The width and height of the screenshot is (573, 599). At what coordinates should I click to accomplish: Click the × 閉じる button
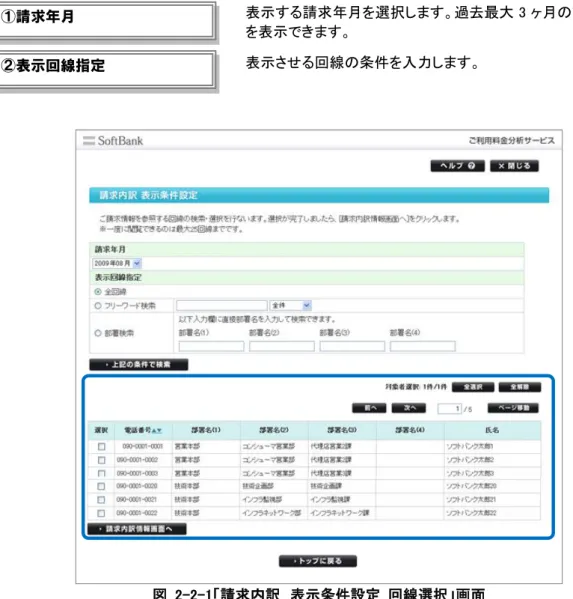tap(514, 166)
